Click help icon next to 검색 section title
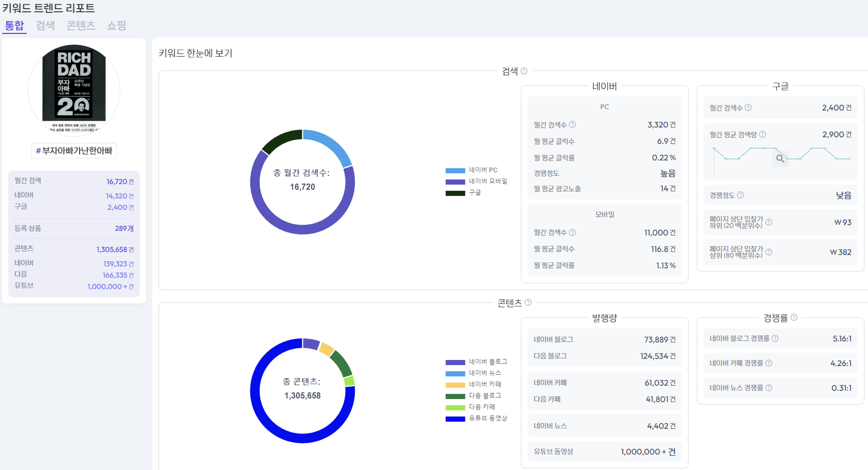The height and width of the screenshot is (470, 868). (x=524, y=71)
